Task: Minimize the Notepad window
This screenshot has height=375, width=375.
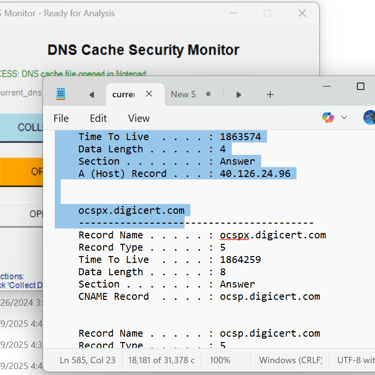Action: pyautogui.click(x=327, y=86)
